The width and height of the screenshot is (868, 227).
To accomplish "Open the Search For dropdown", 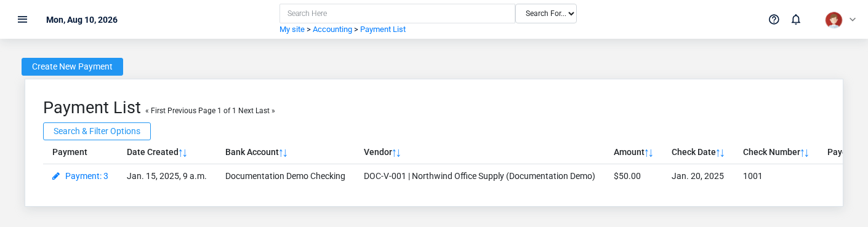I will tap(546, 14).
